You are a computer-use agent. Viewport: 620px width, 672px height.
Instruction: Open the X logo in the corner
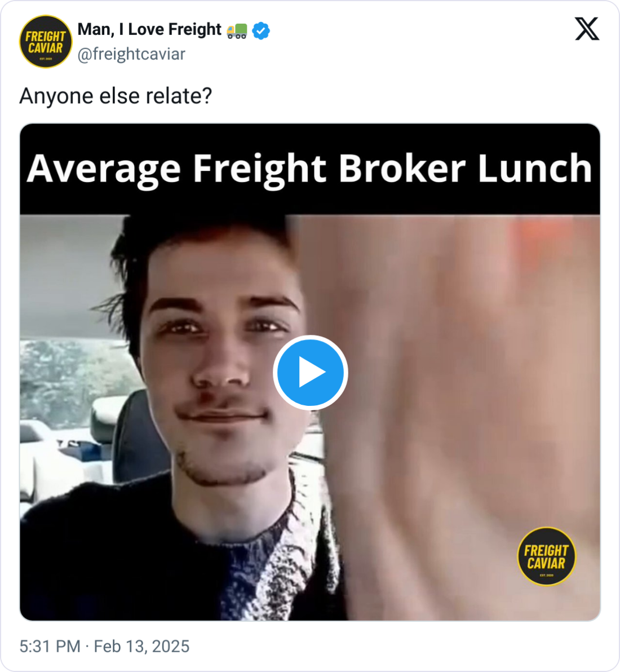(587, 29)
